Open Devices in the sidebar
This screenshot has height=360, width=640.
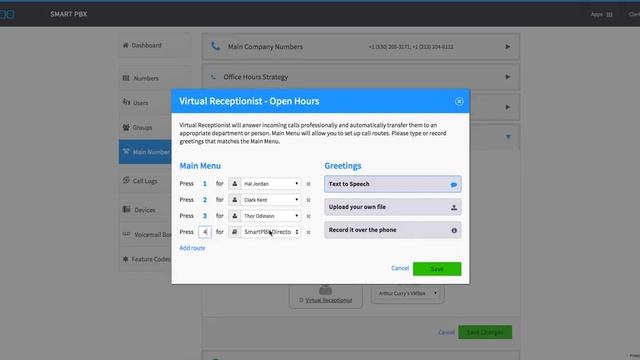click(145, 210)
